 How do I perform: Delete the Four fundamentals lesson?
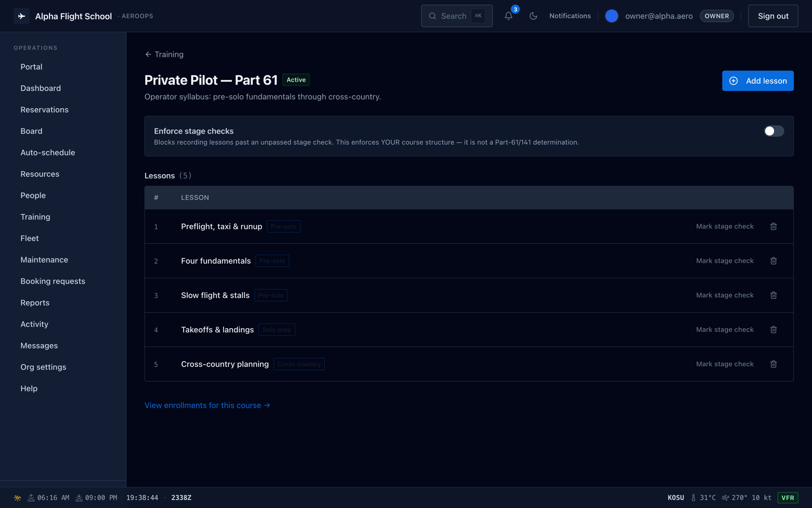[773, 261]
